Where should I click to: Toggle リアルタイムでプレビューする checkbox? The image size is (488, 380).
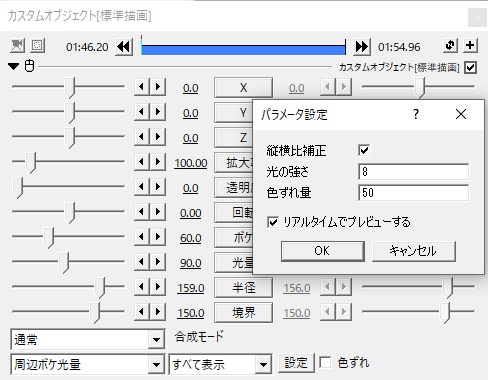click(273, 222)
